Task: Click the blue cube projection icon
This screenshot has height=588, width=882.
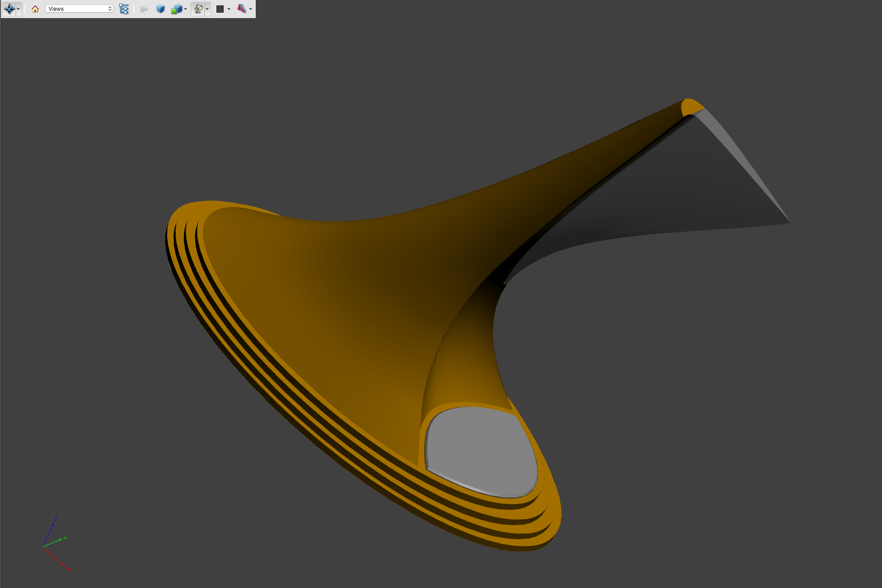Action: point(160,9)
